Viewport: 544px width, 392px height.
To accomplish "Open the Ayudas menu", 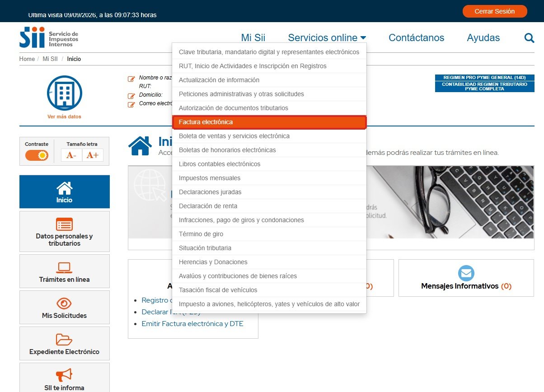I will 483,38.
